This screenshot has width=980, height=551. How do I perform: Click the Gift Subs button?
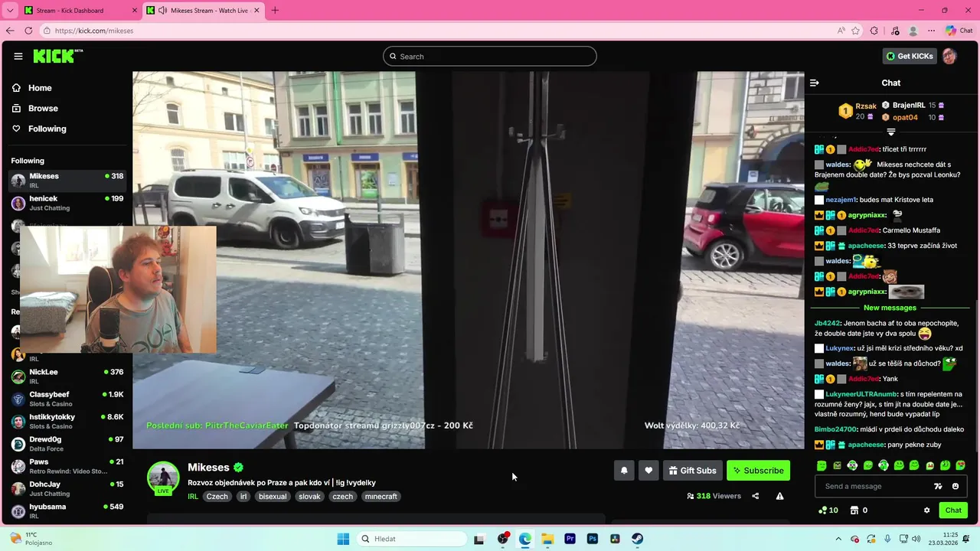point(692,471)
